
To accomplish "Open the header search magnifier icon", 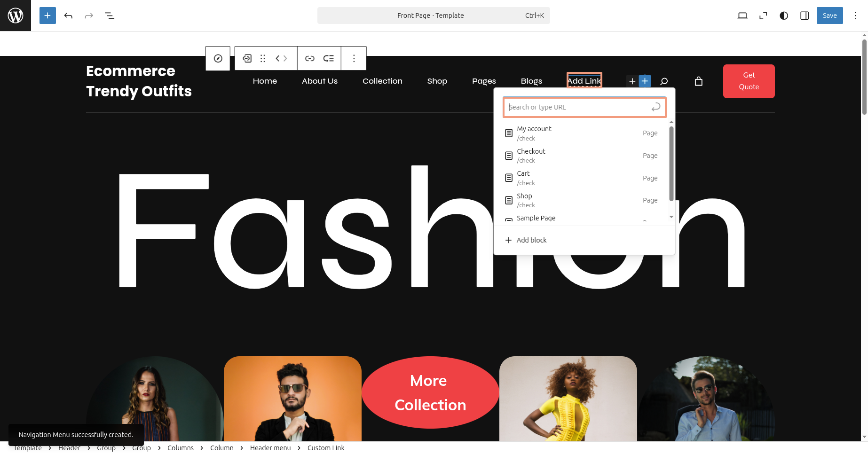I will pyautogui.click(x=664, y=81).
